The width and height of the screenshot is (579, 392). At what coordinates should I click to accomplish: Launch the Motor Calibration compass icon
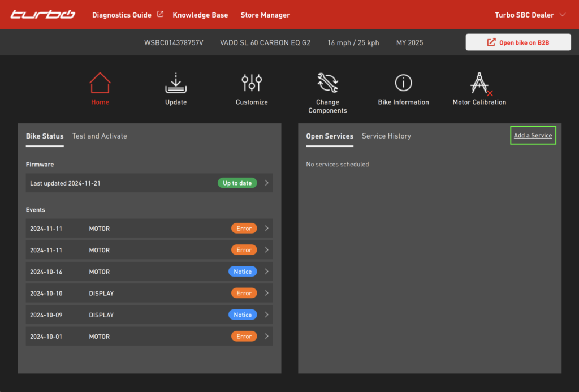pyautogui.click(x=479, y=83)
